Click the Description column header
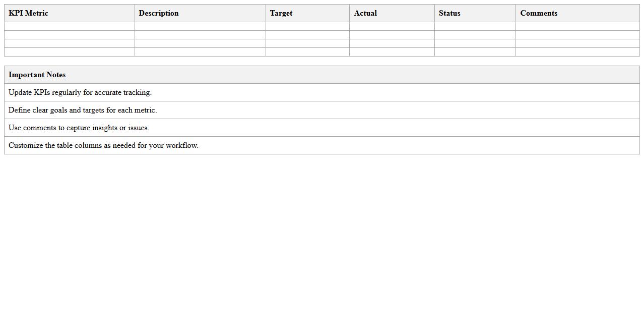Image resolution: width=644 pixels, height=328 pixels. pyautogui.click(x=159, y=13)
